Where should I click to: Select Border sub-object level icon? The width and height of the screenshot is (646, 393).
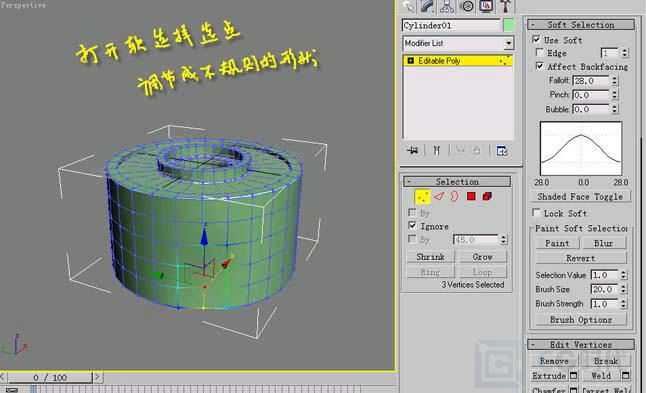tap(454, 196)
